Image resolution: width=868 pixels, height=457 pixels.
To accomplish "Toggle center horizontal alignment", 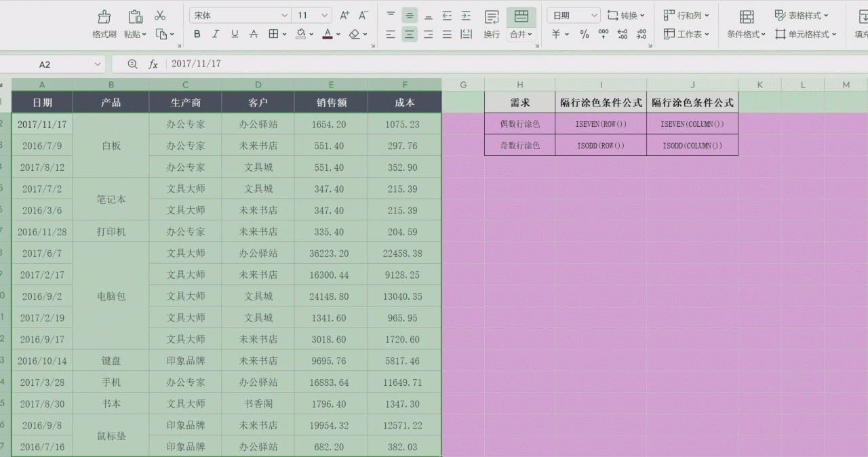I will pos(410,34).
